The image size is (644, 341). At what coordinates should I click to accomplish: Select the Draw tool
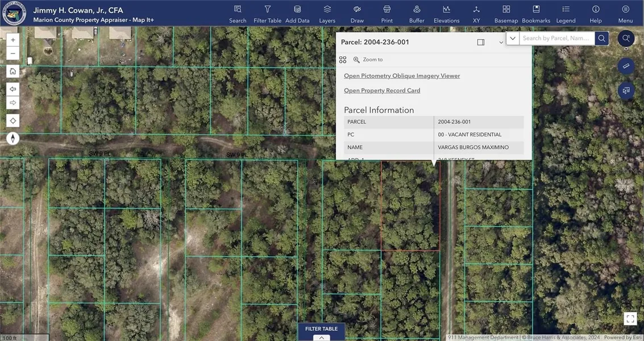357,14
